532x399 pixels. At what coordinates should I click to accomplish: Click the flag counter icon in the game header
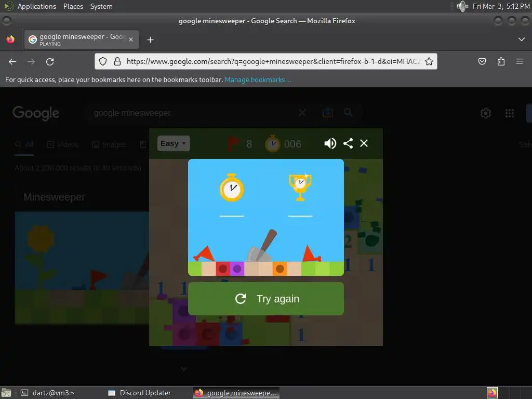(x=233, y=144)
